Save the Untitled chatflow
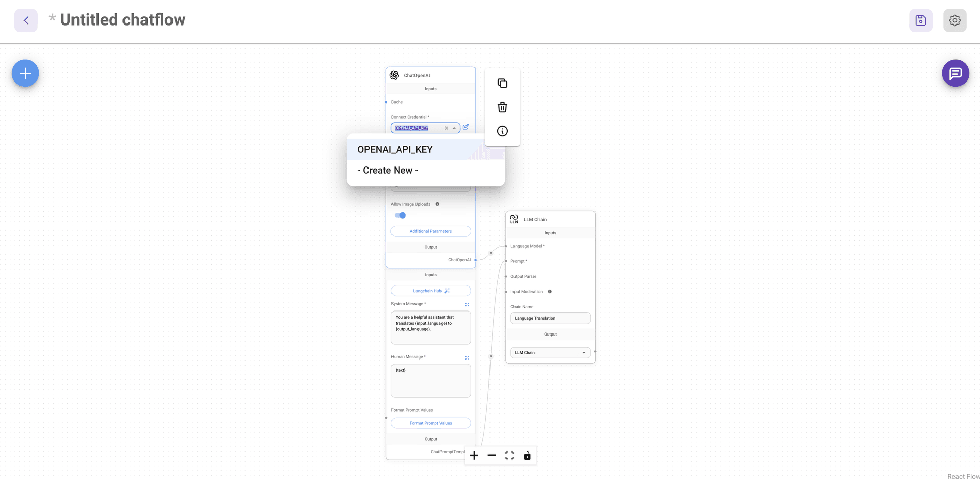The width and height of the screenshot is (980, 479). click(x=920, y=20)
